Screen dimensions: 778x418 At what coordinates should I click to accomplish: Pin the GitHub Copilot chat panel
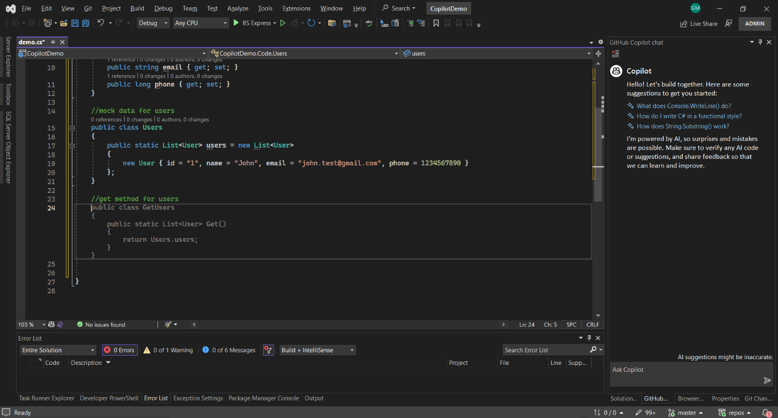[760, 42]
